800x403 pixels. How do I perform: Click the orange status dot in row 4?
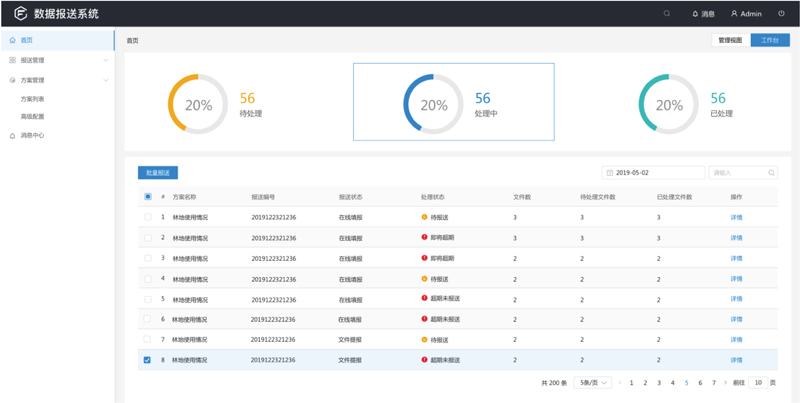[x=424, y=279]
